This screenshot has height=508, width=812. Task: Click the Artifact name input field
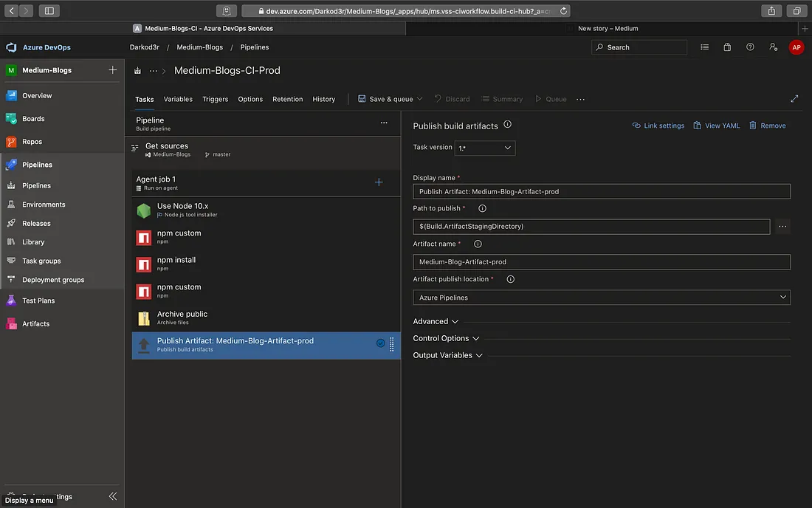click(x=601, y=262)
